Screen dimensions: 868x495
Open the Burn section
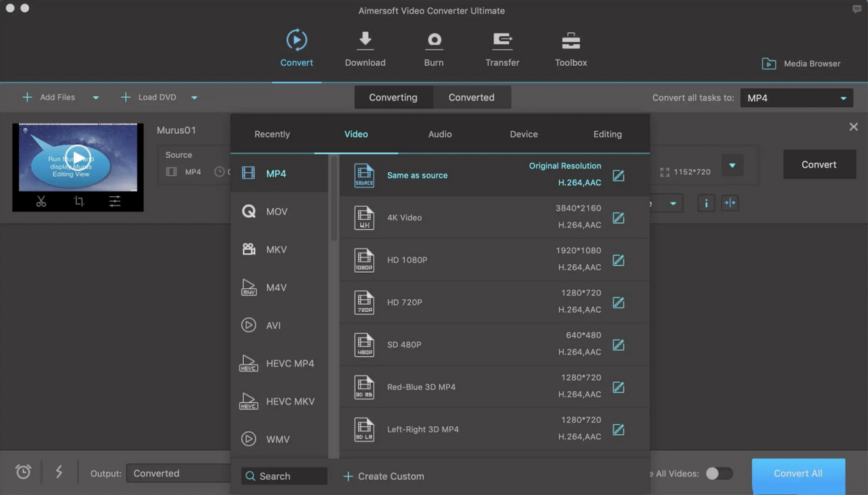(434, 48)
